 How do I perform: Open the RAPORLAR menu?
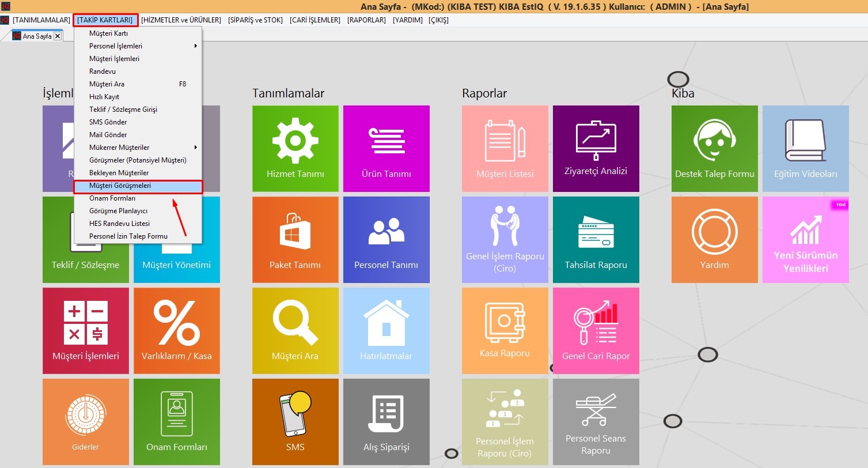366,20
